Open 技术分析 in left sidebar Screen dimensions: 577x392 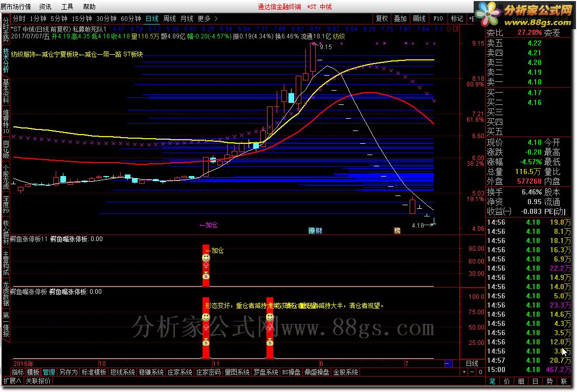coord(6,60)
